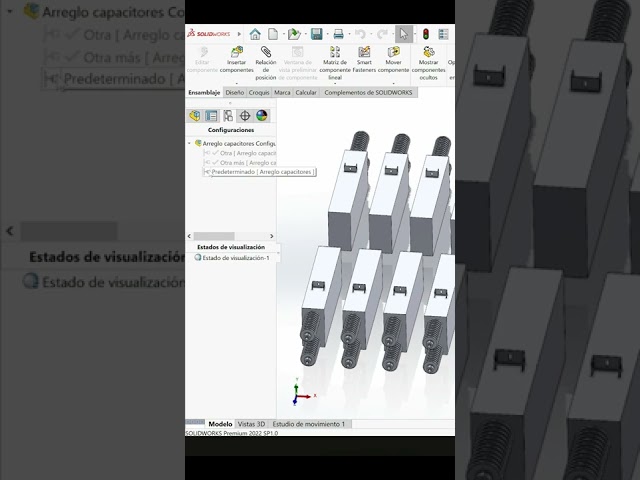
Task: Open DimXpertManager crosshair tab icon
Action: click(x=244, y=116)
